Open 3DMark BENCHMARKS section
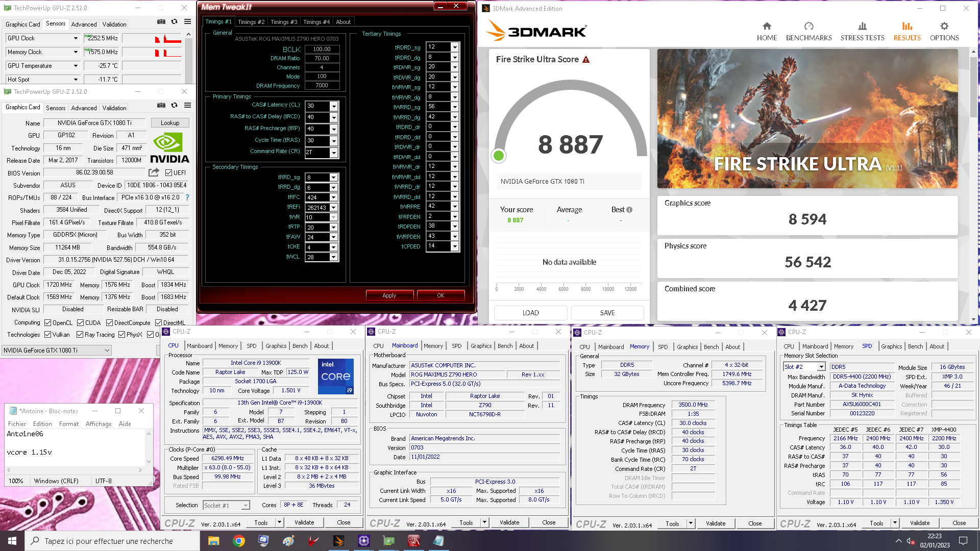The width and height of the screenshot is (980, 551). pyautogui.click(x=808, y=32)
